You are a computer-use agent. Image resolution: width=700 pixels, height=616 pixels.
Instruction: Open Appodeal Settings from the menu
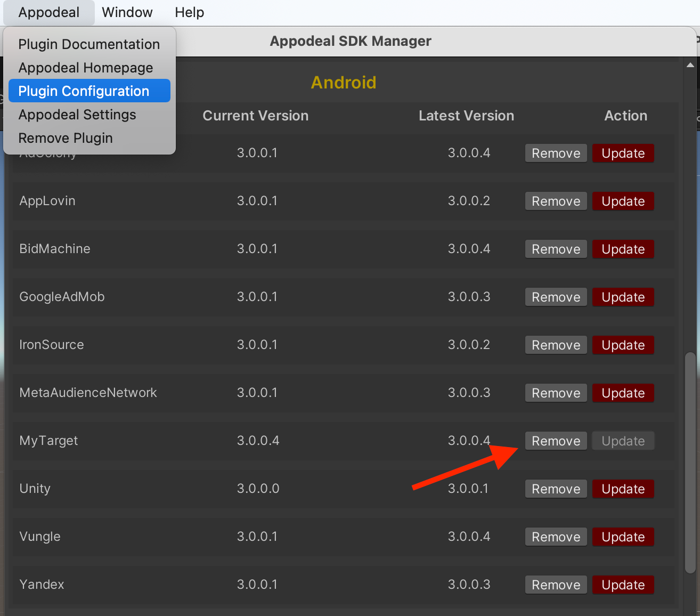(77, 115)
